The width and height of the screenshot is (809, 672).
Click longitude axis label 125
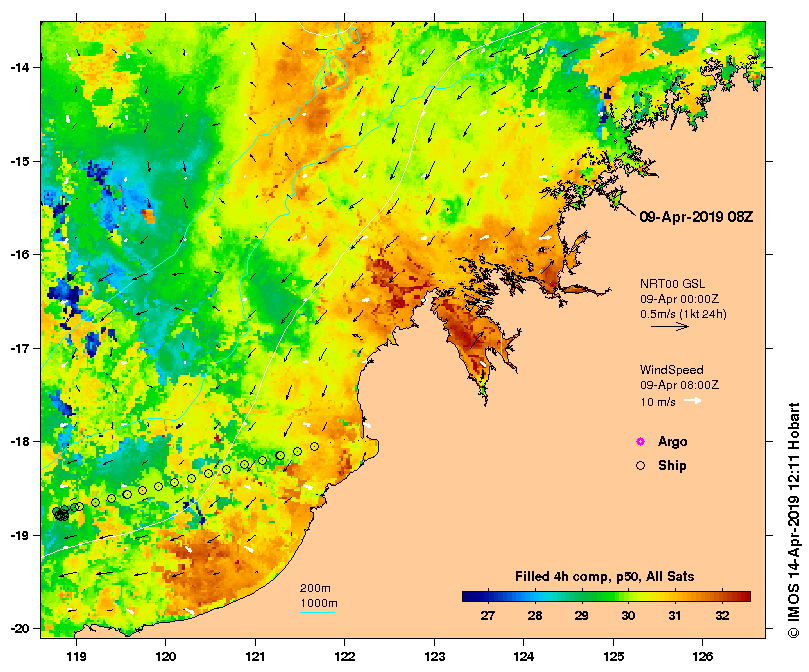pyautogui.click(x=613, y=657)
